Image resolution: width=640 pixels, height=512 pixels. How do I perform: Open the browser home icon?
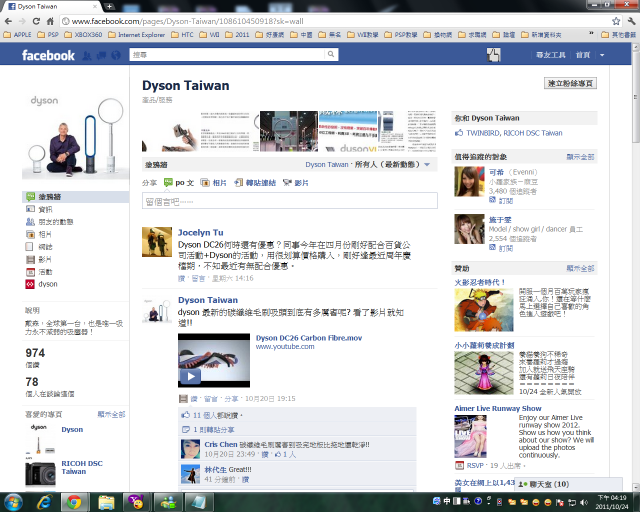(x=50, y=21)
